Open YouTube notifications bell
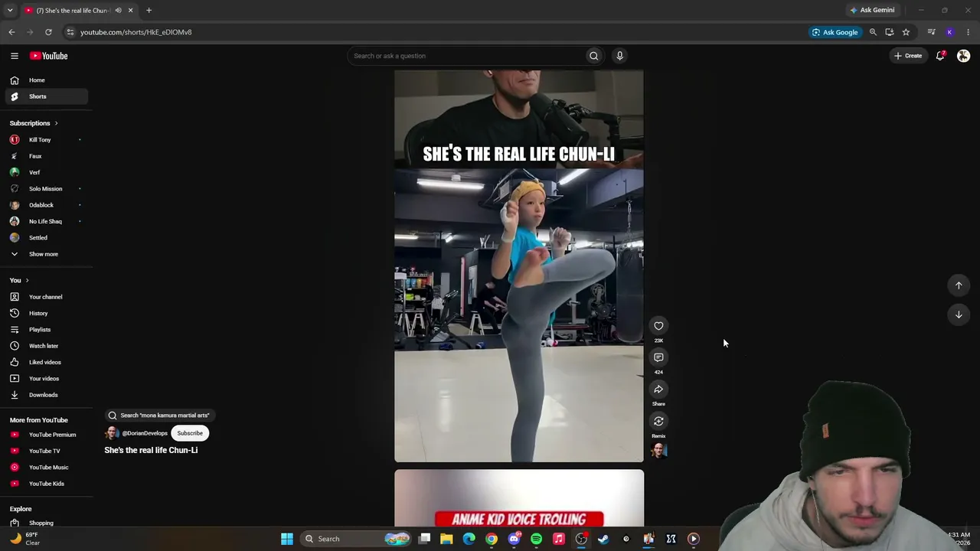The height and width of the screenshot is (551, 980). click(940, 56)
